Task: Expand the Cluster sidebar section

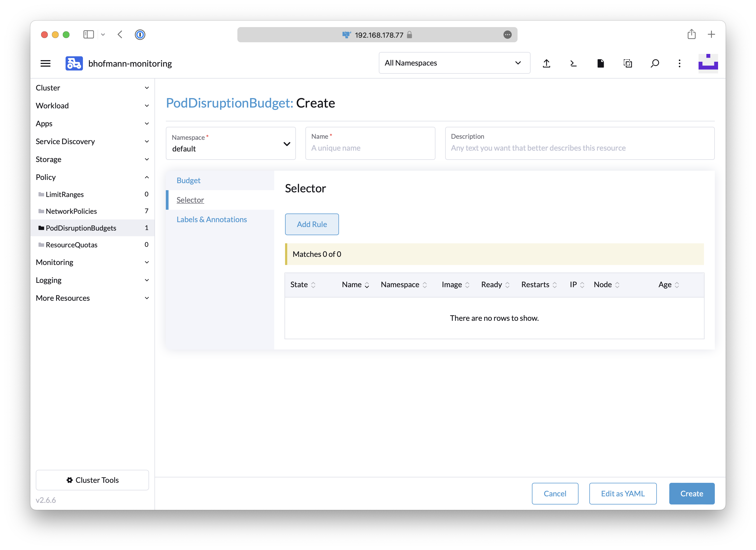Action: click(x=92, y=88)
